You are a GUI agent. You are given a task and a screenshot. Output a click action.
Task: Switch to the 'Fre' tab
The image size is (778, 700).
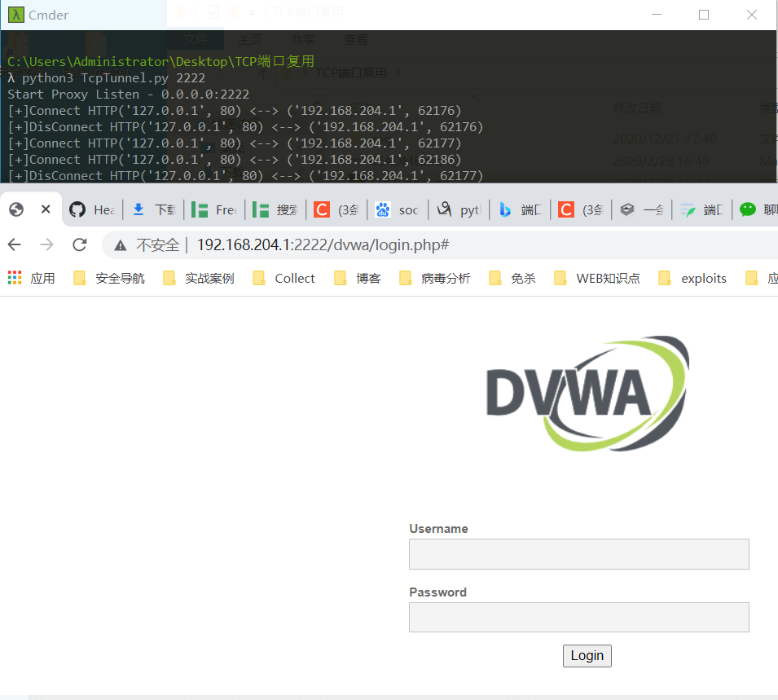[x=214, y=210]
